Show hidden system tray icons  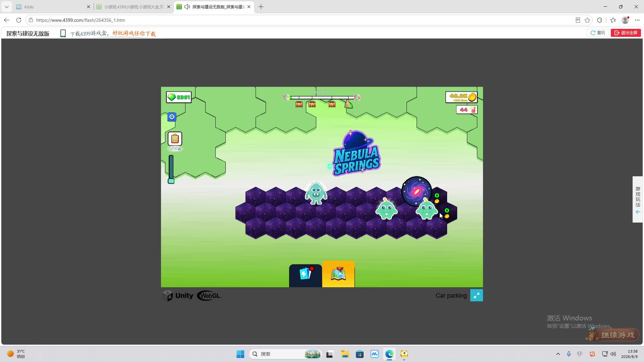558,354
